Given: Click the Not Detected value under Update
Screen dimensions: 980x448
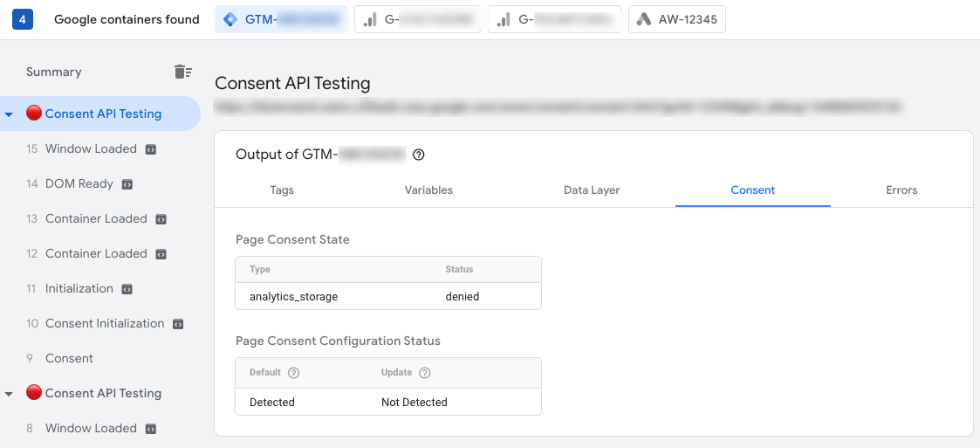Looking at the screenshot, I should point(415,403).
